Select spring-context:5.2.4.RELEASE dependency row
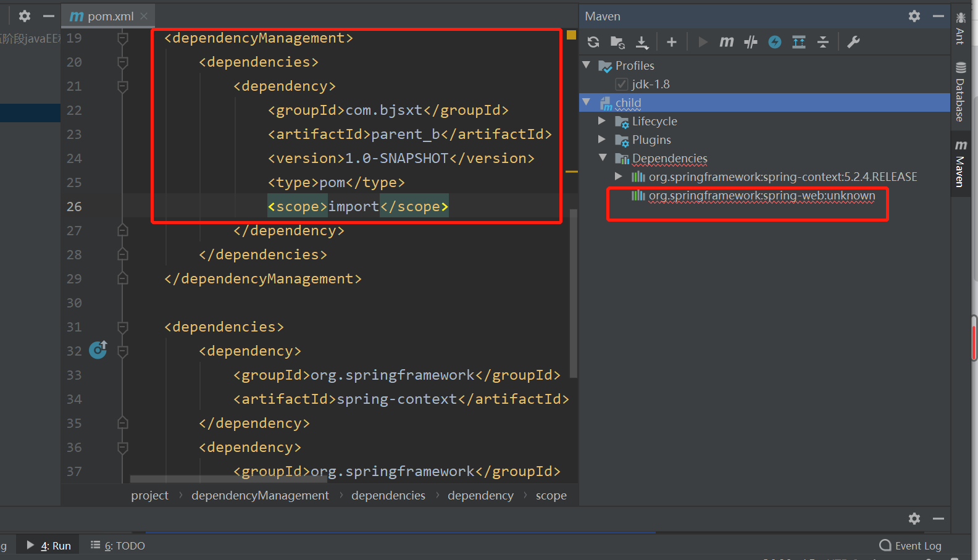The width and height of the screenshot is (978, 560). tap(774, 177)
